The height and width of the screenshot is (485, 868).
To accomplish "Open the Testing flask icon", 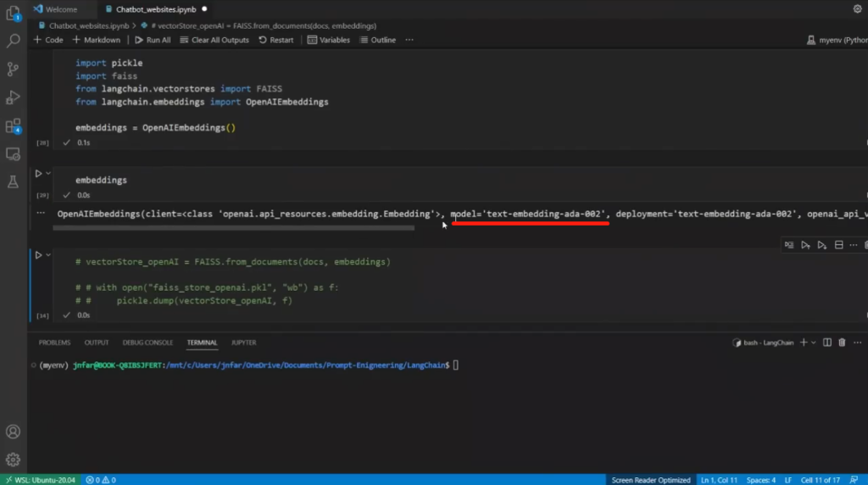I will pos(13,181).
